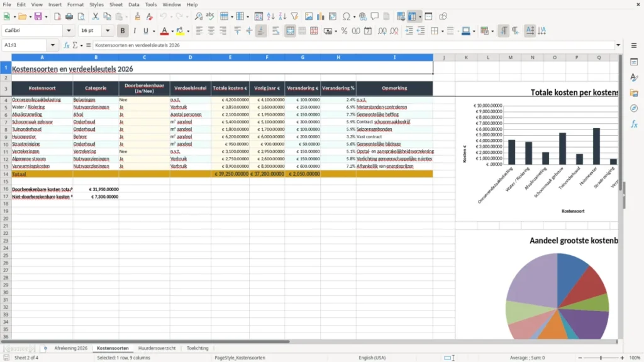Viewport: 644px width, 362px height.
Task: Open the Data menu
Action: tap(133, 4)
